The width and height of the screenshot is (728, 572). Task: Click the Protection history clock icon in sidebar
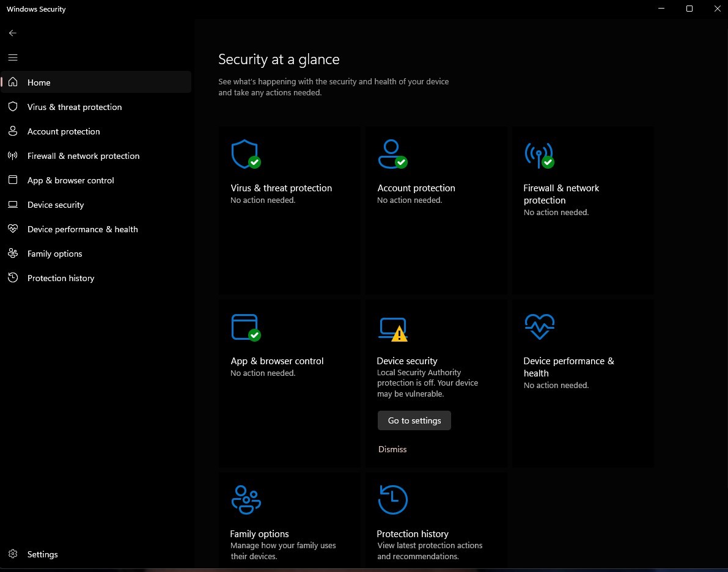(13, 277)
